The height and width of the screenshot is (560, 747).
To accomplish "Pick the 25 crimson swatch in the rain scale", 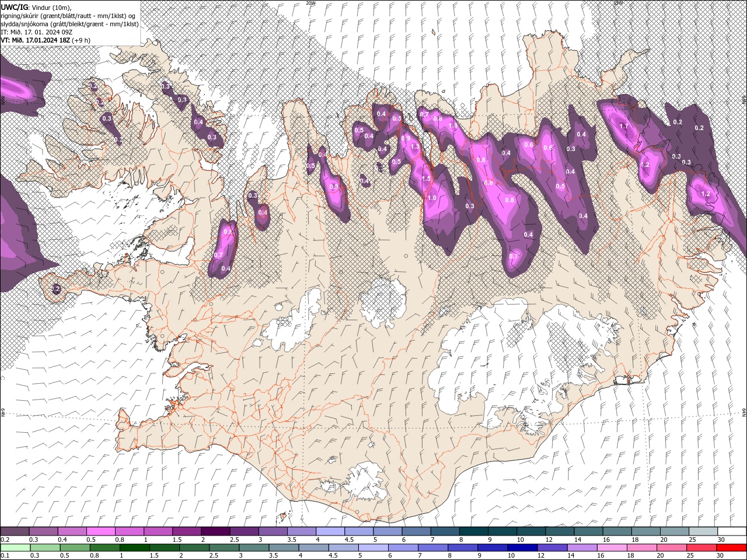I will coord(701,548).
